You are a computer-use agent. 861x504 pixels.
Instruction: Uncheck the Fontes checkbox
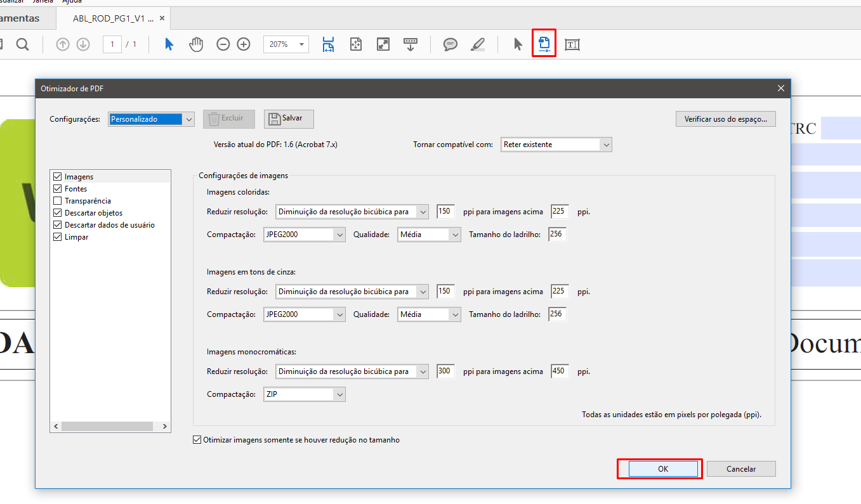(x=58, y=189)
